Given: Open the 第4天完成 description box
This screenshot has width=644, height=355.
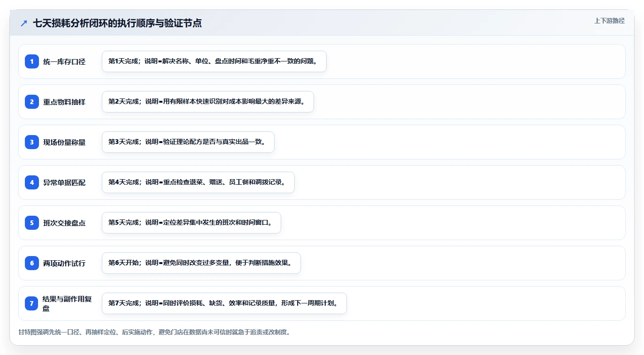Looking at the screenshot, I should 198,182.
